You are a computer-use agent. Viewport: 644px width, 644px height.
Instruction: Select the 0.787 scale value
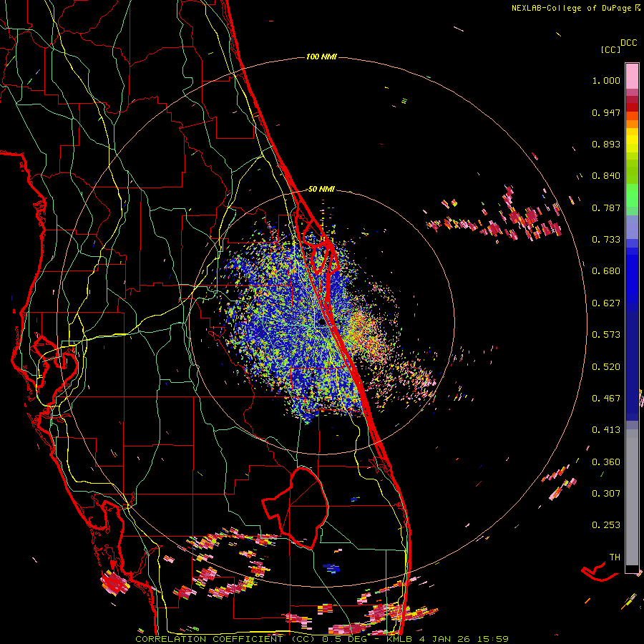coord(606,208)
